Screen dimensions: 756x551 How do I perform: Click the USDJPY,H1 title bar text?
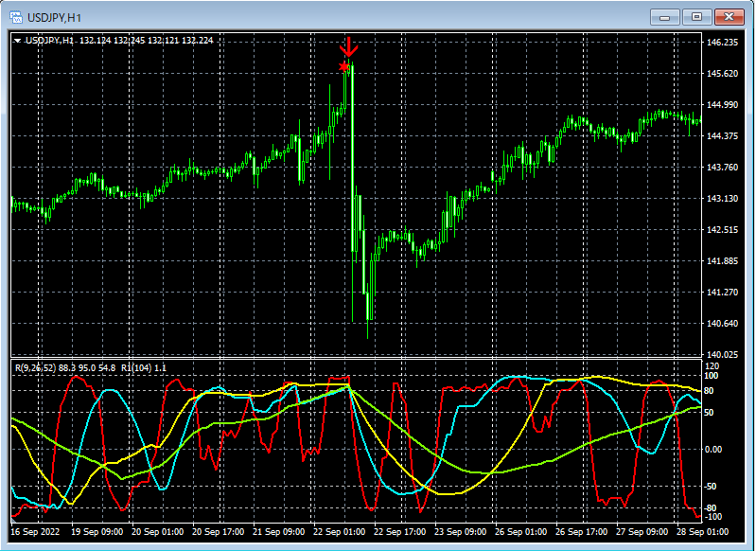tap(55, 18)
